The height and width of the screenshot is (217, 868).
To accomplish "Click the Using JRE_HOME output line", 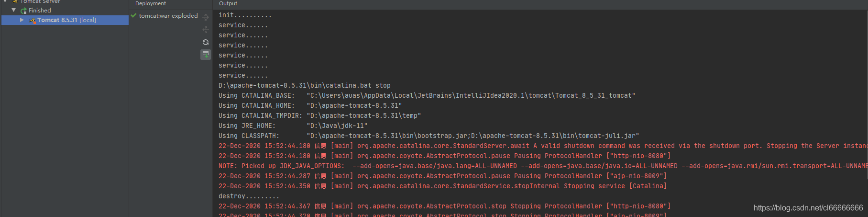I will (x=293, y=126).
